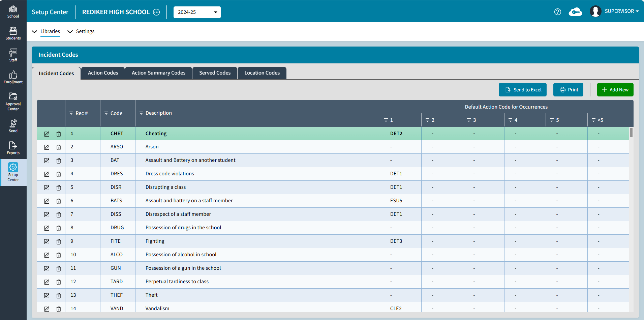The height and width of the screenshot is (320, 644).
Task: Open filter for Rec # column
Action: [71, 113]
